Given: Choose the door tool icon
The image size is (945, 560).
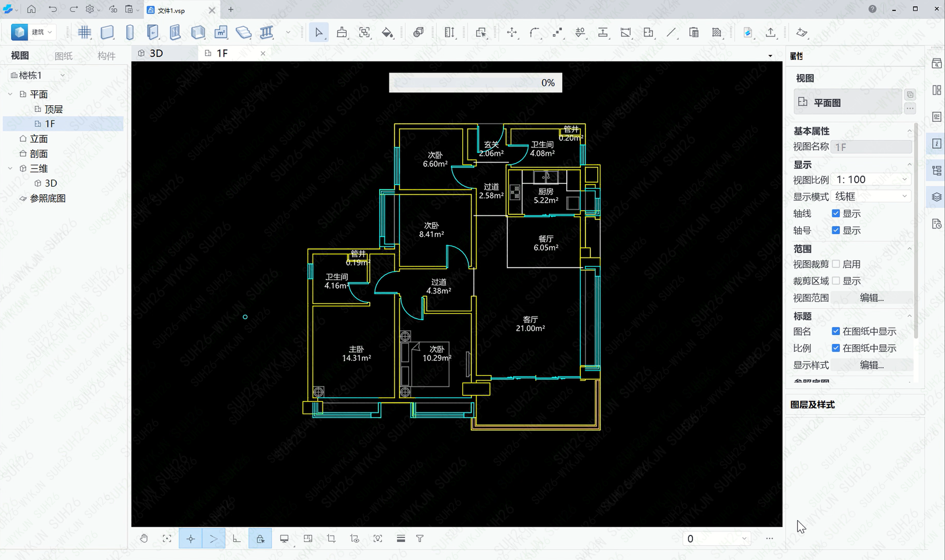Looking at the screenshot, I should click(x=152, y=32).
